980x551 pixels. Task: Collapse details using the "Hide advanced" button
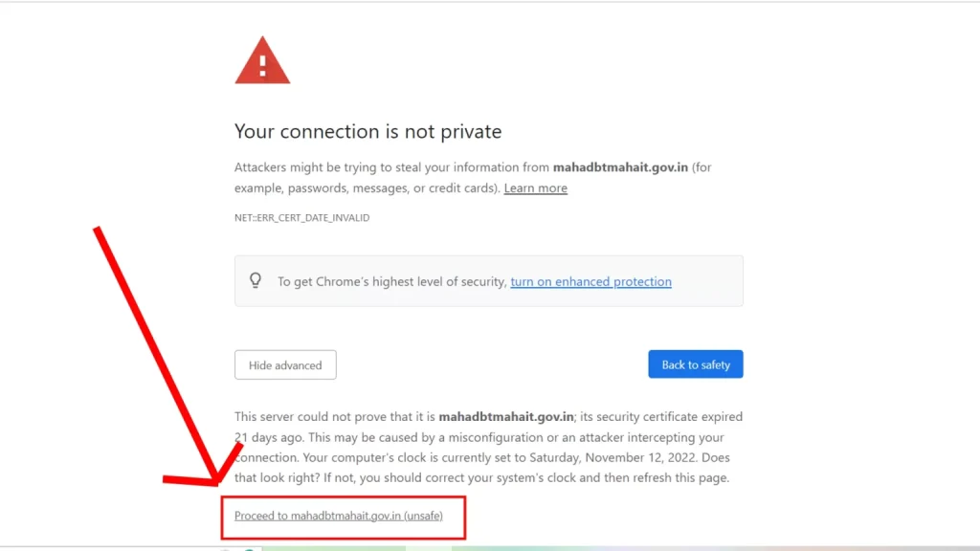[x=285, y=364]
